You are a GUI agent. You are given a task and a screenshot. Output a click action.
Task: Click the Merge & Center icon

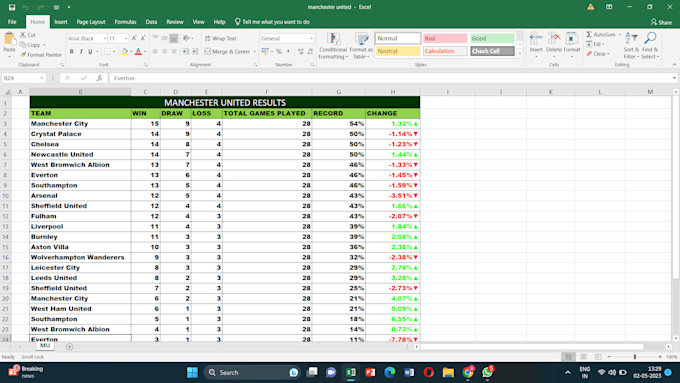pos(208,51)
